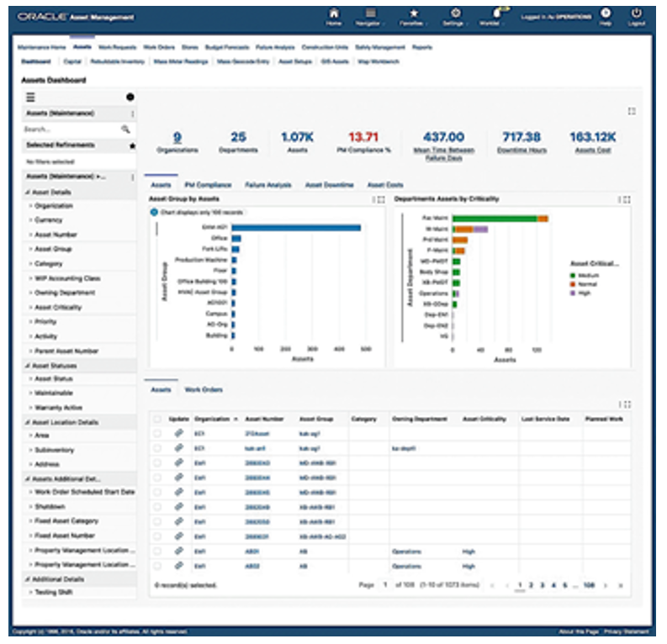
Task: Toggle the sidebar hamburger menu icon
Action: pyautogui.click(x=30, y=98)
